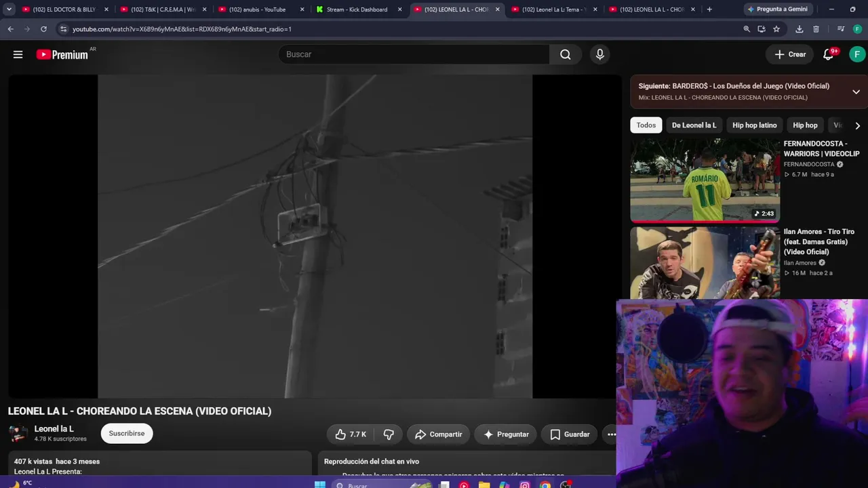
Task: Like the video with 7.7 K likes
Action: 351,434
